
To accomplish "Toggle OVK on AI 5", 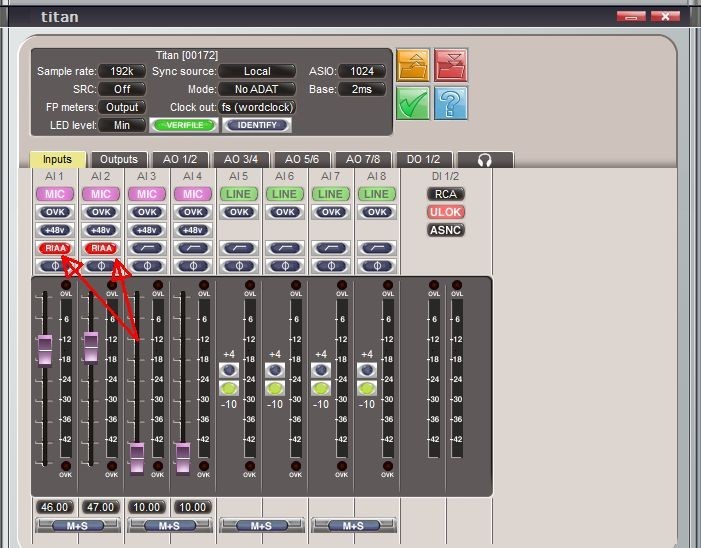I will pos(239,212).
